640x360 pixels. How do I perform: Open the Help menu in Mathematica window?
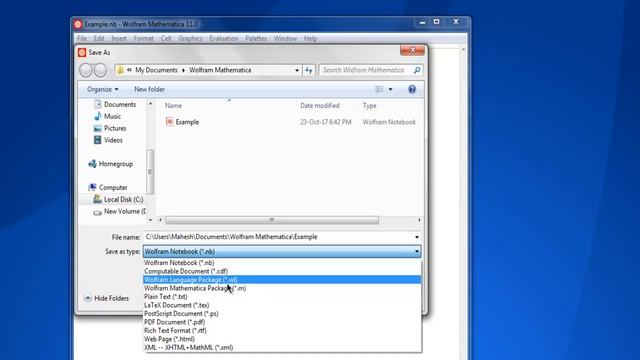point(310,38)
